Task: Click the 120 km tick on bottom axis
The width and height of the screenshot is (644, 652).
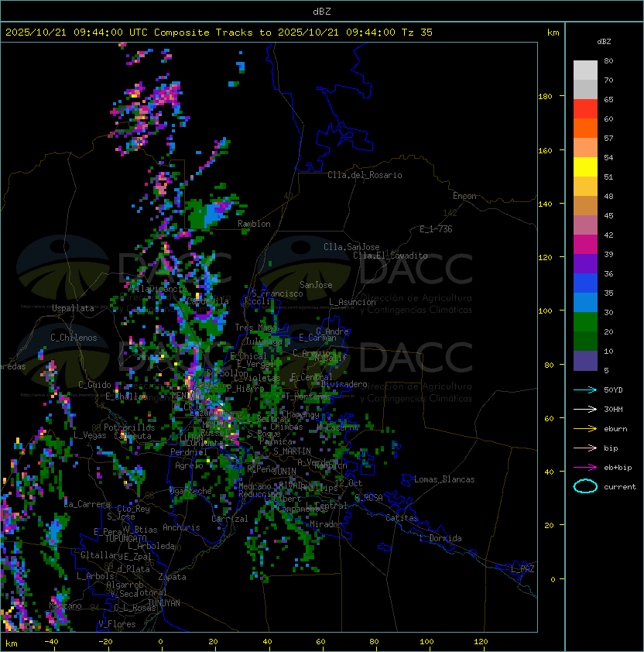Action: (x=481, y=642)
